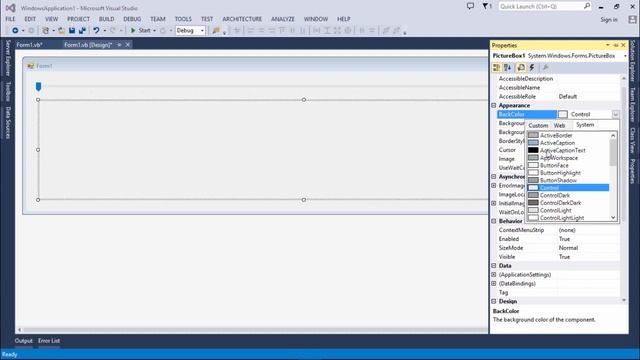Click the Property Pages wrench icon
This screenshot has height=360, width=640.
(545, 68)
